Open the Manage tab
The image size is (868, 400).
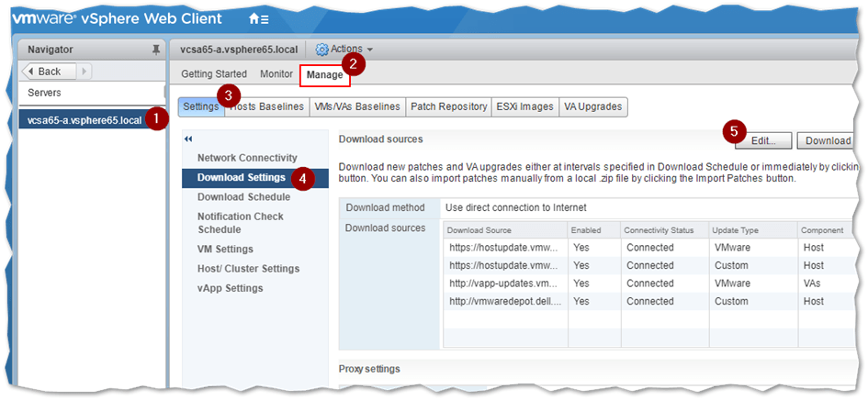pos(325,74)
